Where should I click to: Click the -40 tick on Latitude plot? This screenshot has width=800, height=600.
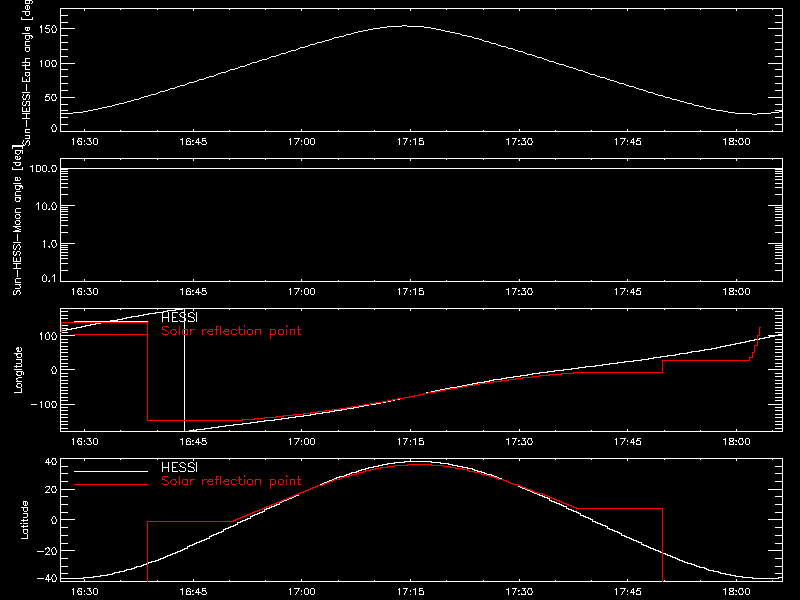[47, 579]
